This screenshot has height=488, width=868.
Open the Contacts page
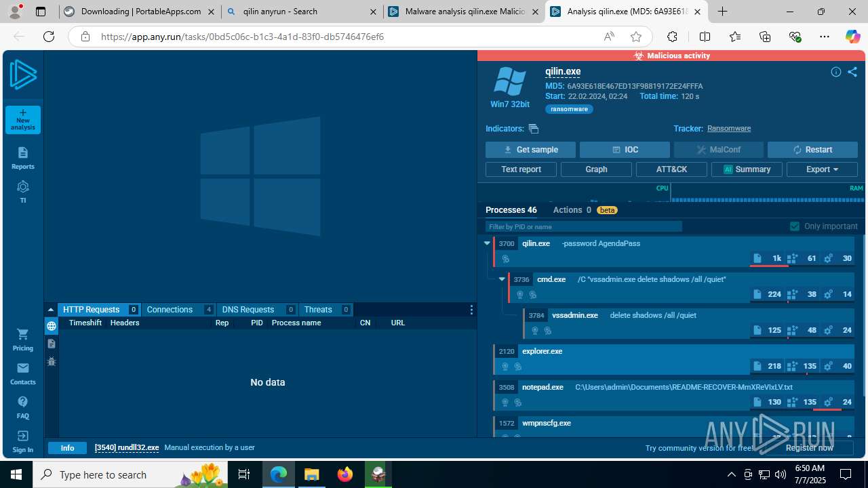click(23, 373)
